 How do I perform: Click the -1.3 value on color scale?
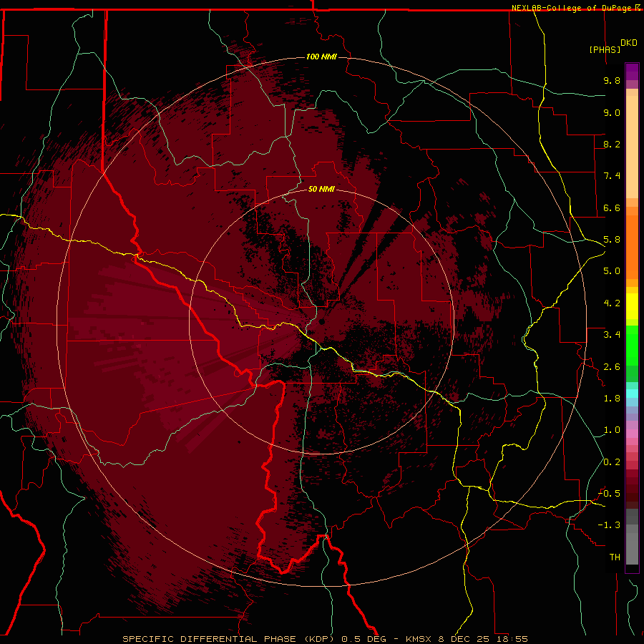click(x=610, y=525)
